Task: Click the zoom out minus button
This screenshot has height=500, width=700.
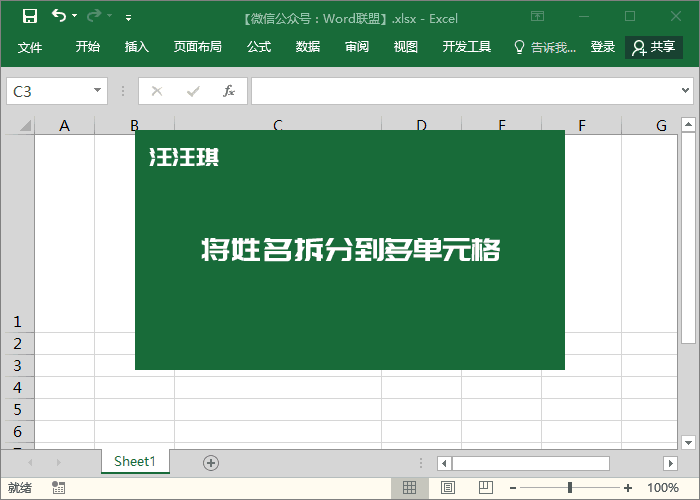Action: [513, 488]
